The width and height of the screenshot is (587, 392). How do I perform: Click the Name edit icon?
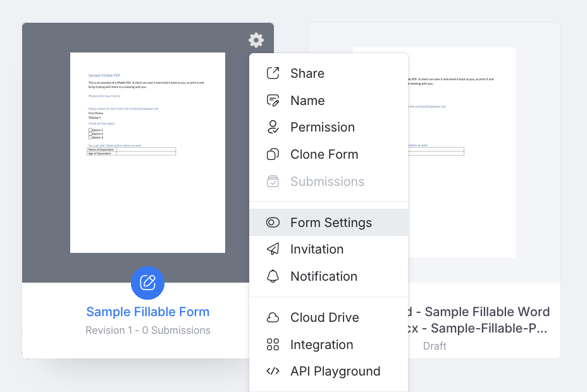click(273, 101)
